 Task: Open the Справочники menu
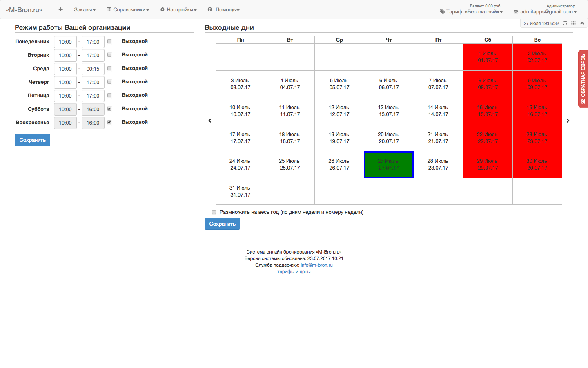128,10
